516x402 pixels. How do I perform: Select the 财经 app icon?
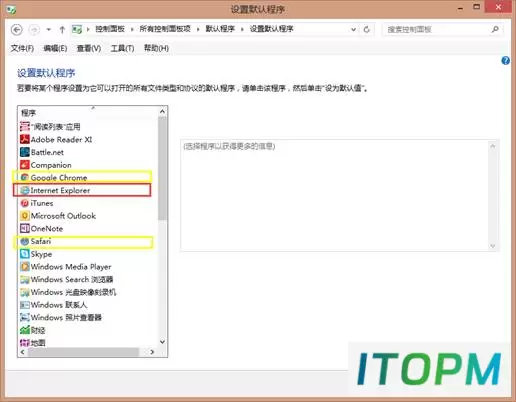[25, 330]
